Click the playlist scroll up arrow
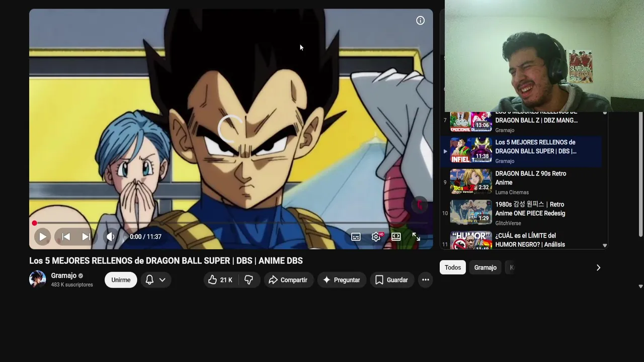The width and height of the screenshot is (644, 362). point(605,113)
